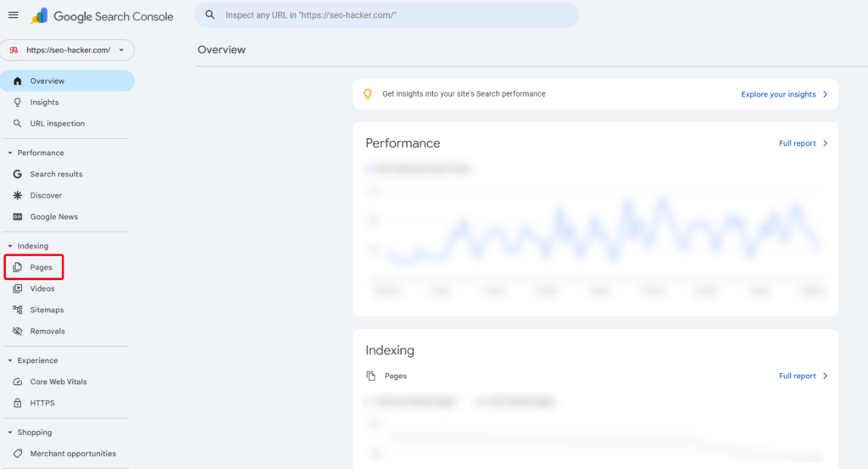Open the HTTPS report
Image resolution: width=868 pixels, height=469 pixels.
42,403
